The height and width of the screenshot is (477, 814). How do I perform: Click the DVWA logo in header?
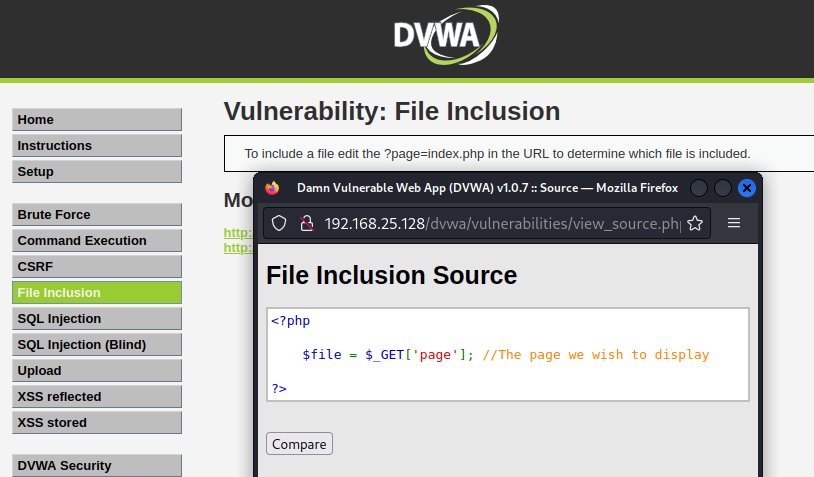[446, 35]
